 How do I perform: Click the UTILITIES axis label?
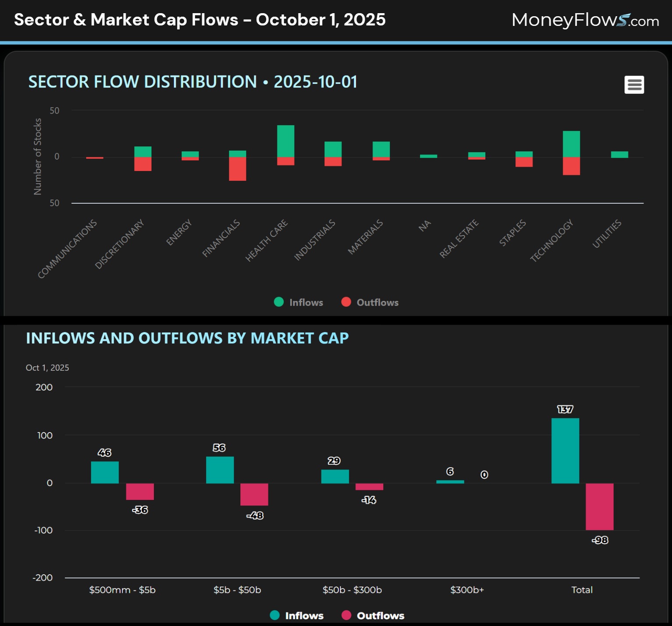coord(607,233)
